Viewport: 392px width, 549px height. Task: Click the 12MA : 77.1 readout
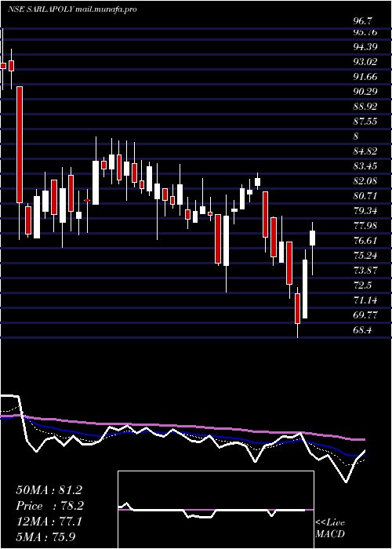click(x=49, y=522)
